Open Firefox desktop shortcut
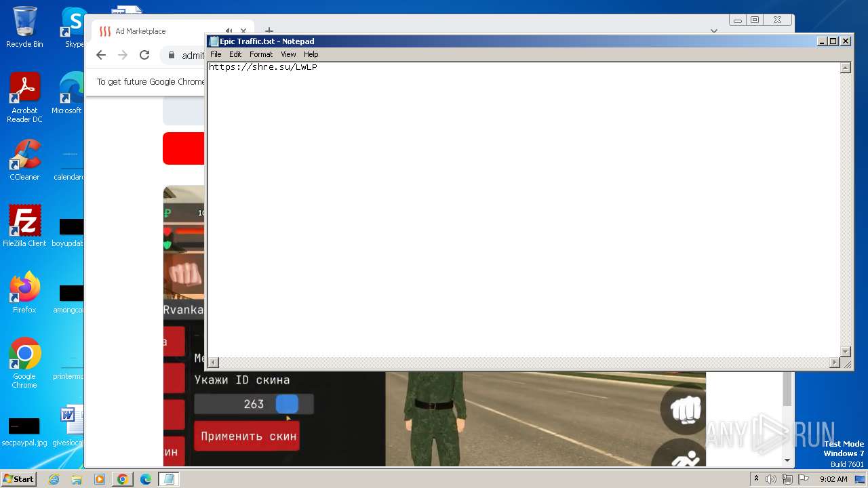 coord(24,293)
